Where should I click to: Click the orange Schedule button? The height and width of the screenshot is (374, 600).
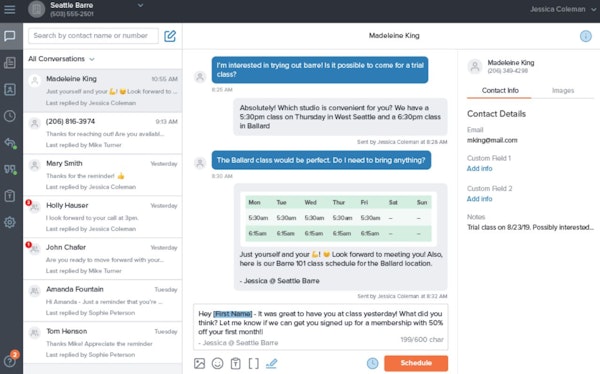[416, 363]
